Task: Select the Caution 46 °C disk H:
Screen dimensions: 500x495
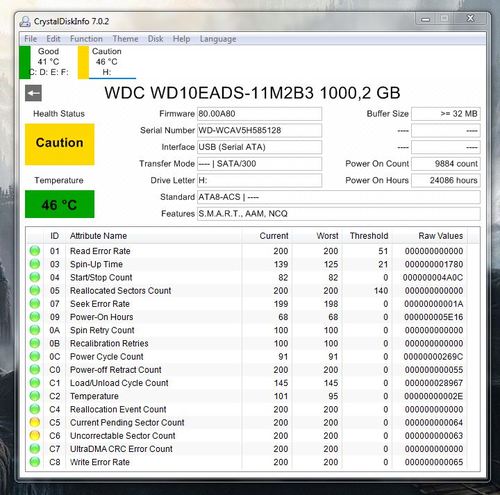Action: (x=107, y=62)
